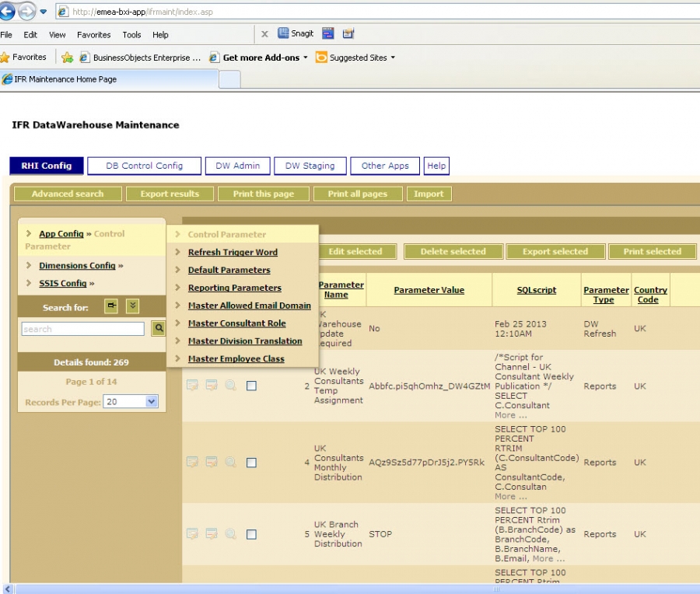Click the search text input field
The image size is (700, 594).
pos(83,329)
